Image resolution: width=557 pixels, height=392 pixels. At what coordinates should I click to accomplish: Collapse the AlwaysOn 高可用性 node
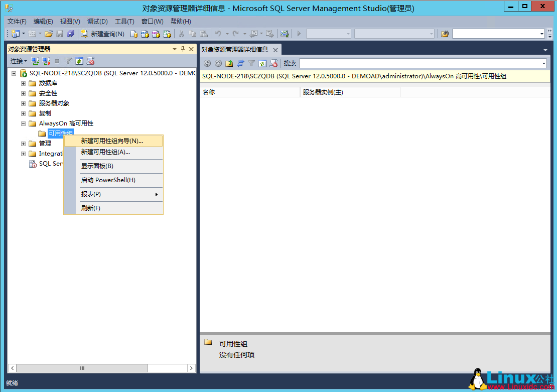(23, 123)
